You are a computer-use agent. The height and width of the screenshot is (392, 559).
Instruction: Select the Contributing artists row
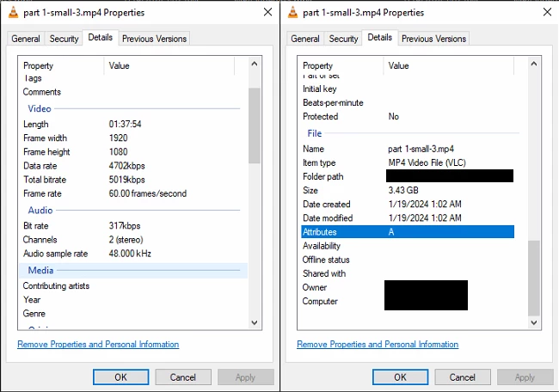click(x=133, y=285)
